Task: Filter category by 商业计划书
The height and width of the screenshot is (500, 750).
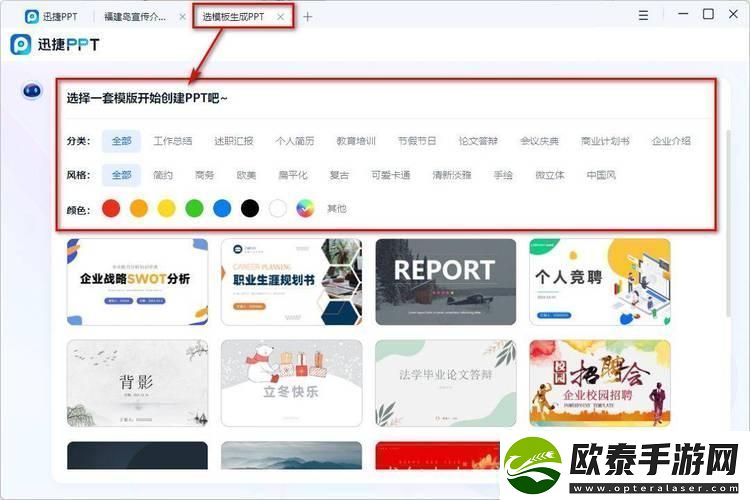Action: pos(605,141)
